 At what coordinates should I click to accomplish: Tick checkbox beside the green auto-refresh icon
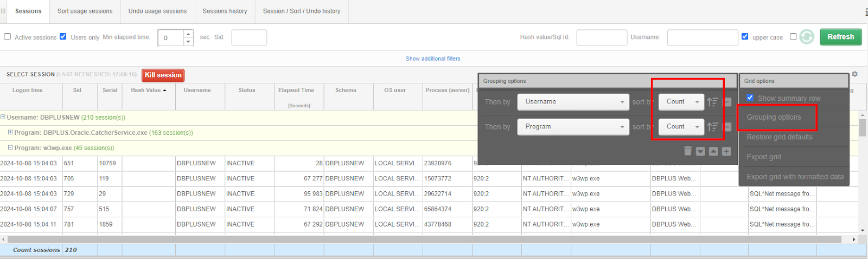click(x=793, y=36)
